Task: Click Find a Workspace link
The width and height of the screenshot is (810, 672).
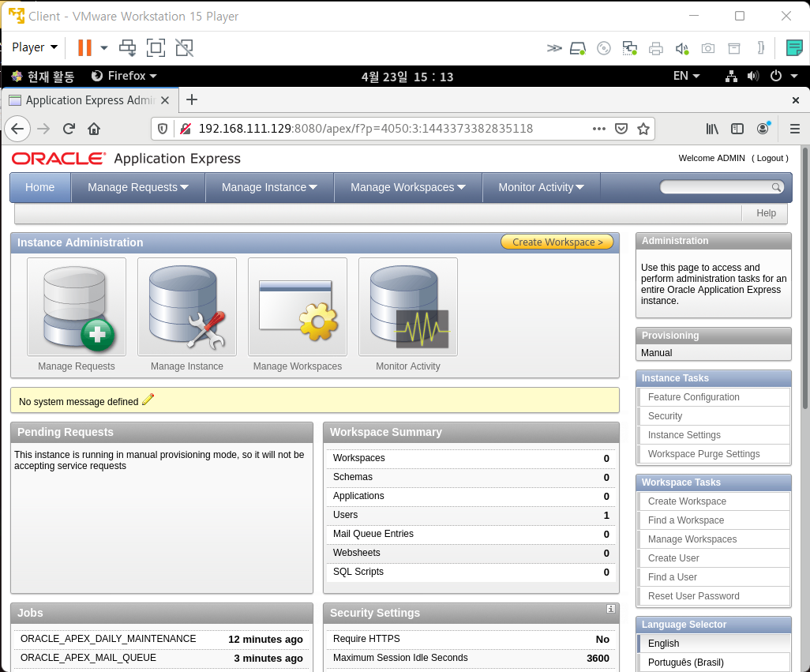Action: point(685,520)
